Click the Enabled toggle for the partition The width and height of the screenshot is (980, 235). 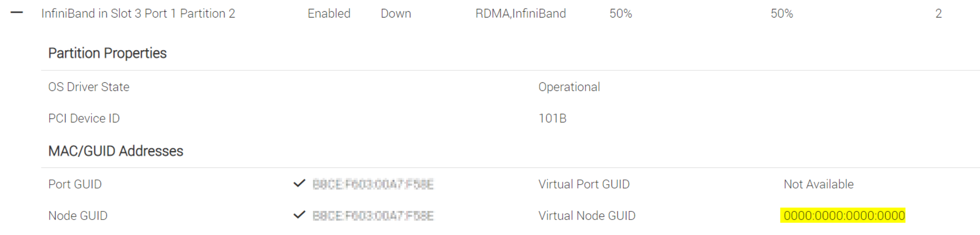tap(329, 13)
